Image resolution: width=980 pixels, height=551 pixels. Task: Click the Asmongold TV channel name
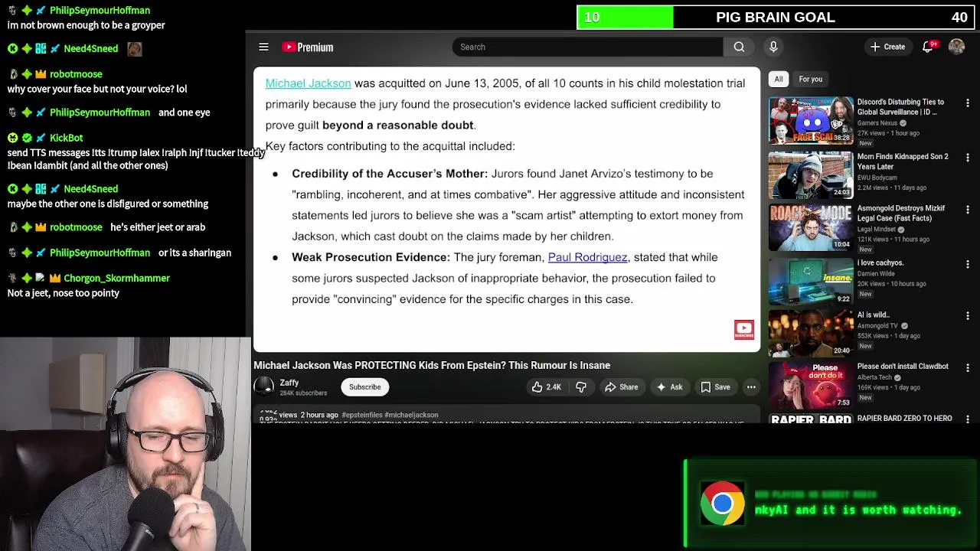click(x=877, y=325)
